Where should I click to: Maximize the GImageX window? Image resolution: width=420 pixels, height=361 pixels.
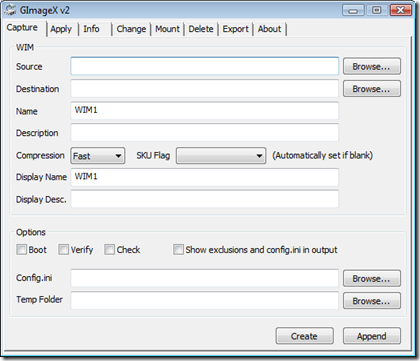click(377, 10)
